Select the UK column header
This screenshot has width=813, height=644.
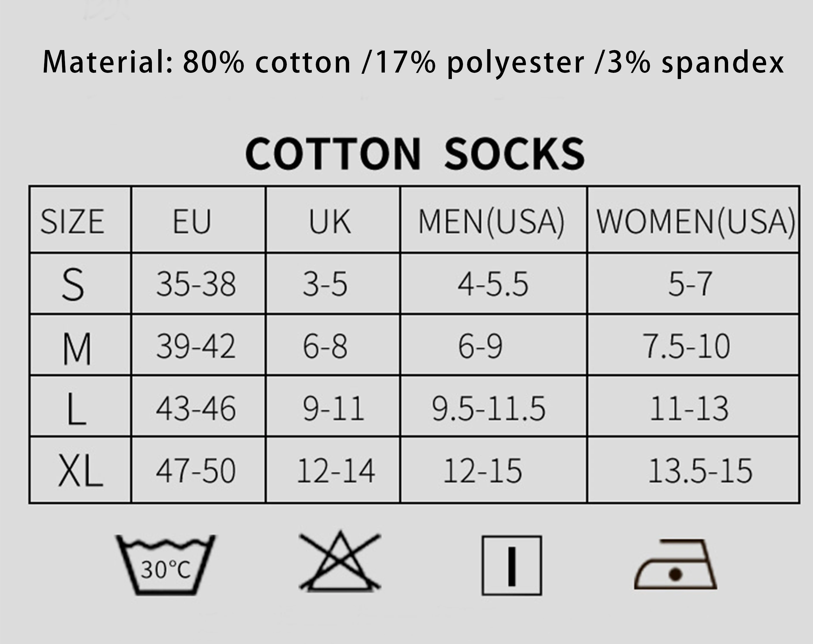tap(330, 222)
